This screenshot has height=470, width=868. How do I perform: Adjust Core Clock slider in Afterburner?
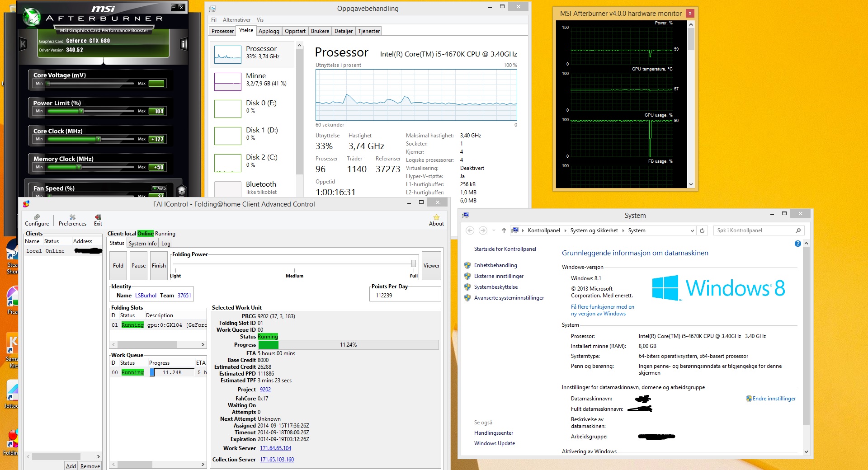[98, 139]
